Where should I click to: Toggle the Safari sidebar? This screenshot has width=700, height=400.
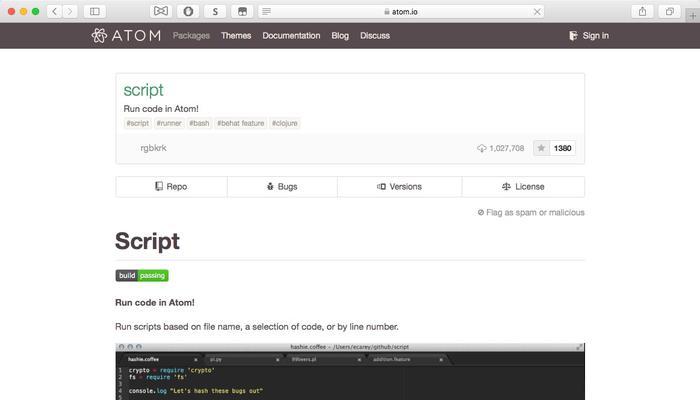(95, 12)
